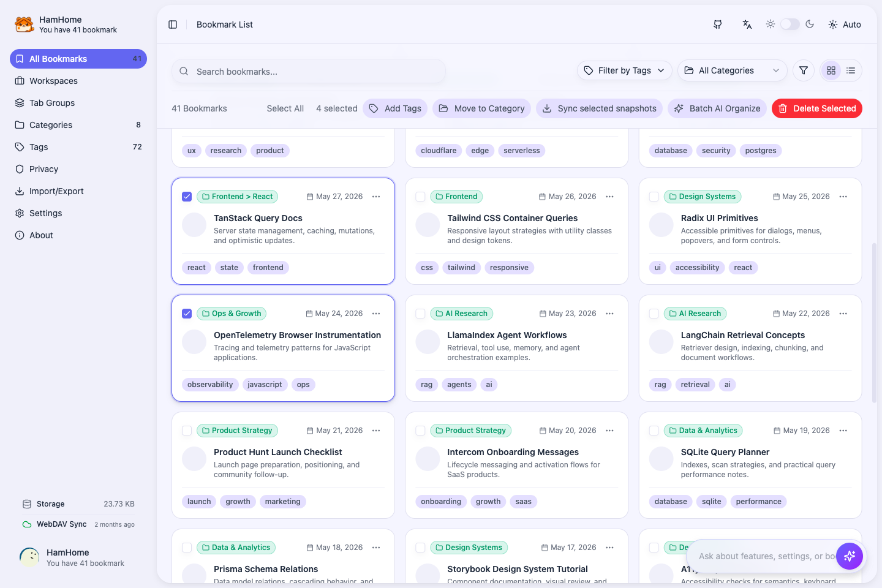
Task: Click the Ask about features input
Action: coord(766,556)
